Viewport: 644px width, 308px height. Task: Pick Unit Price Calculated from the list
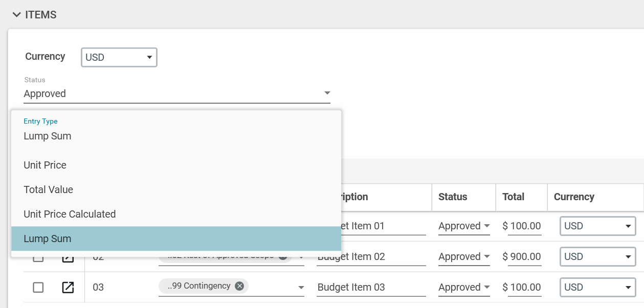click(70, 214)
